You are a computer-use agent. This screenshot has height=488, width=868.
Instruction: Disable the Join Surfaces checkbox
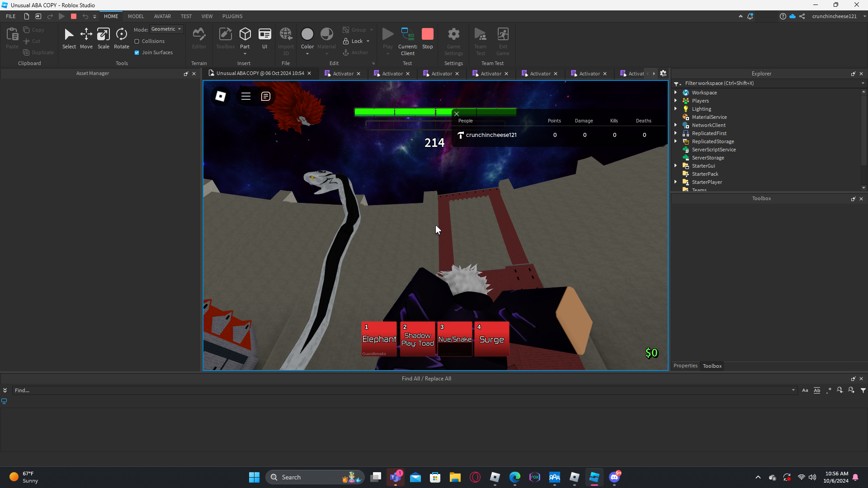137,52
